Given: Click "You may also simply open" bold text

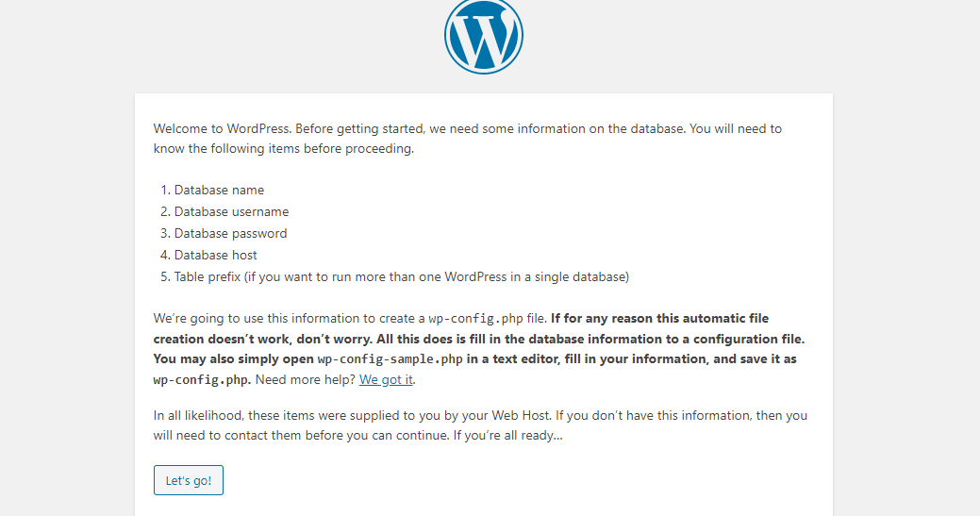Looking at the screenshot, I should [233, 359].
